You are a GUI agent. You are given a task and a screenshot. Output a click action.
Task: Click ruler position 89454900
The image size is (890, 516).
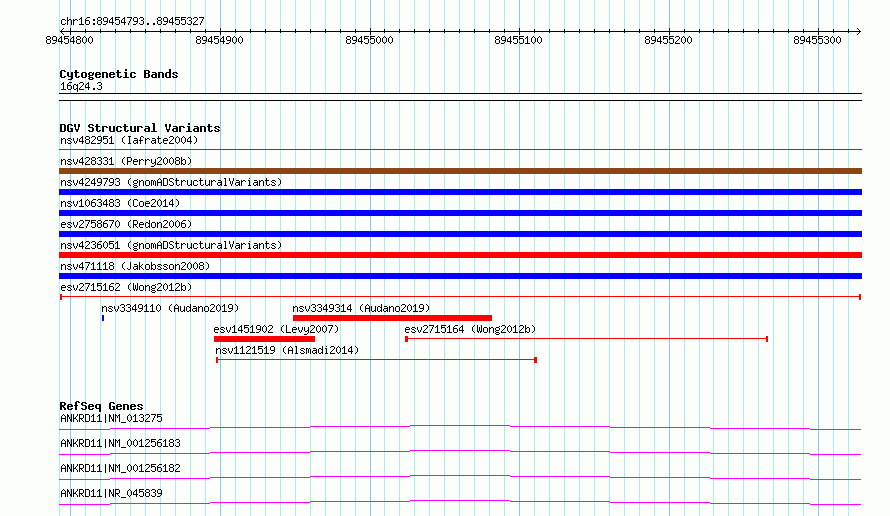click(219, 40)
